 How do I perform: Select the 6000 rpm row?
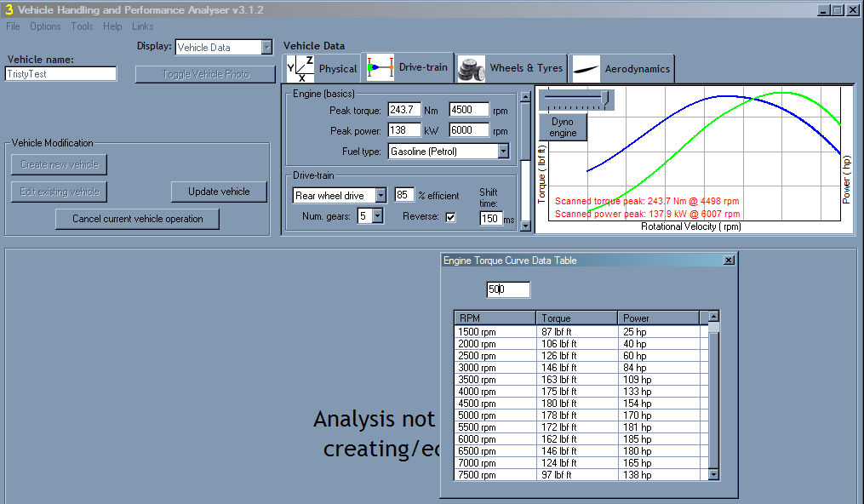pyautogui.click(x=581, y=439)
